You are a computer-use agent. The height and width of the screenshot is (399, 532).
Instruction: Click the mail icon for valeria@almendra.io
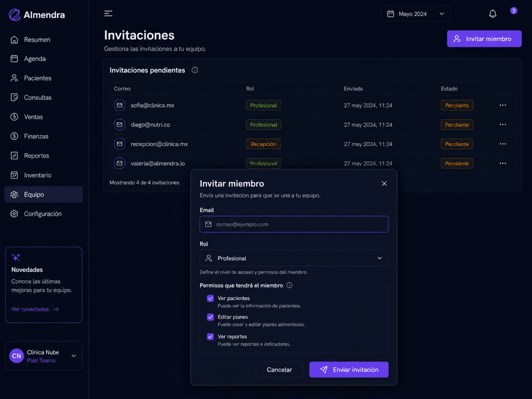point(119,163)
